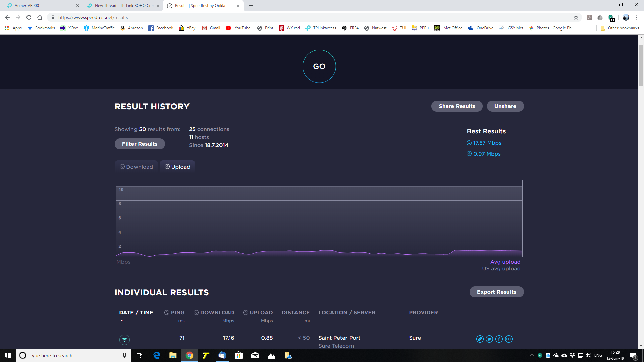Reload the page using refresh icon
644x362 pixels.
coord(29,17)
